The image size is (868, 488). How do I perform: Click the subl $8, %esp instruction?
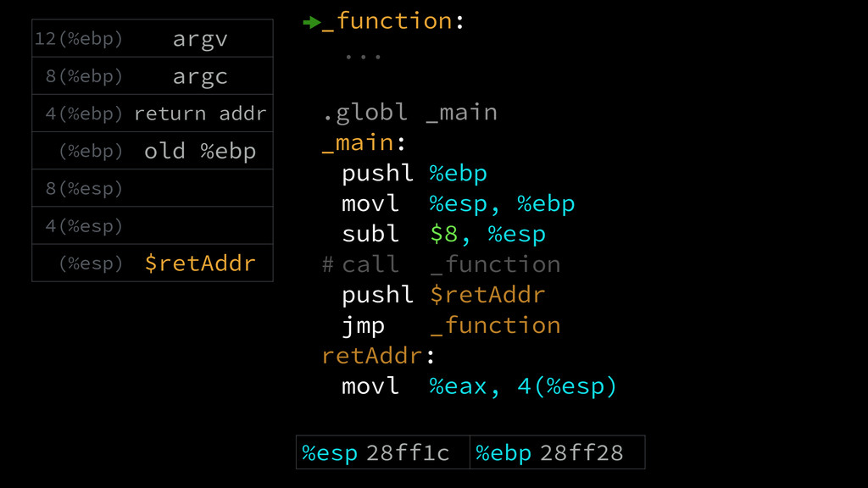click(443, 235)
